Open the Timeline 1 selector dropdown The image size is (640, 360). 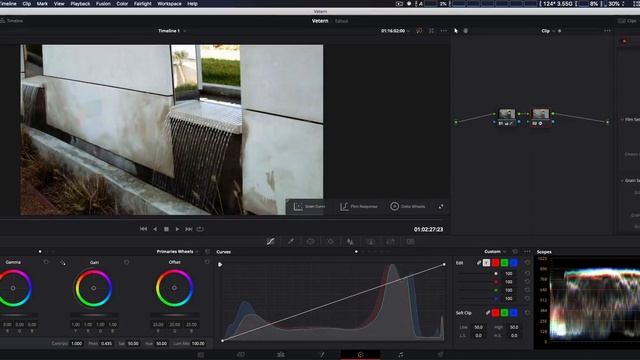click(x=172, y=31)
